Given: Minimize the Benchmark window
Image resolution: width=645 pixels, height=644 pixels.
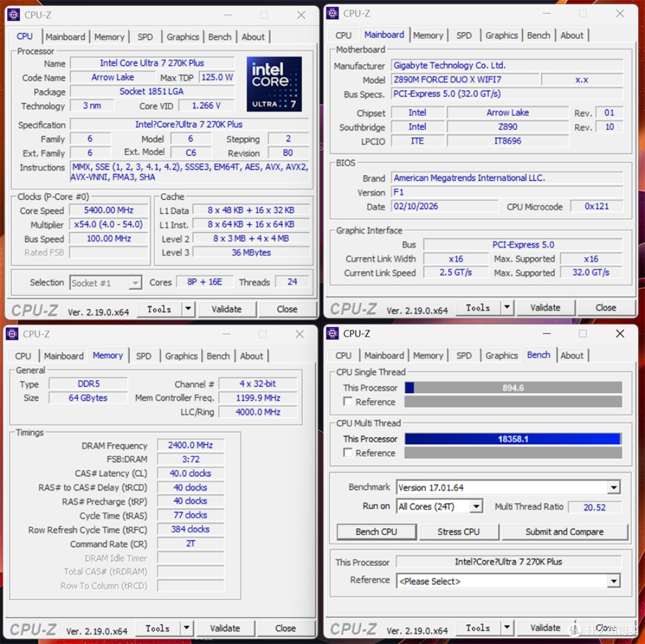Looking at the screenshot, I should pyautogui.click(x=546, y=333).
